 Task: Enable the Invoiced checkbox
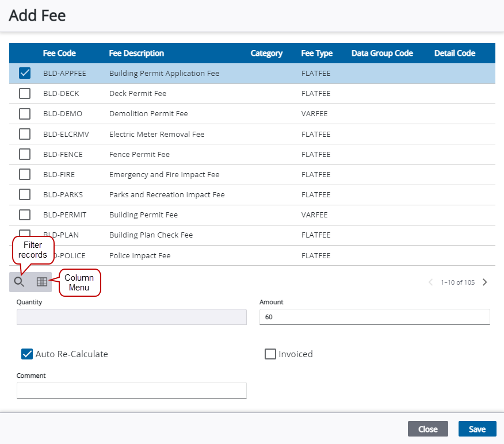(x=270, y=354)
